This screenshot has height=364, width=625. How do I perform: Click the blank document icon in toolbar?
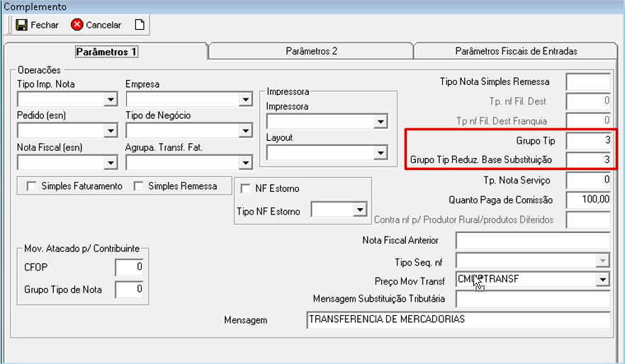(140, 25)
